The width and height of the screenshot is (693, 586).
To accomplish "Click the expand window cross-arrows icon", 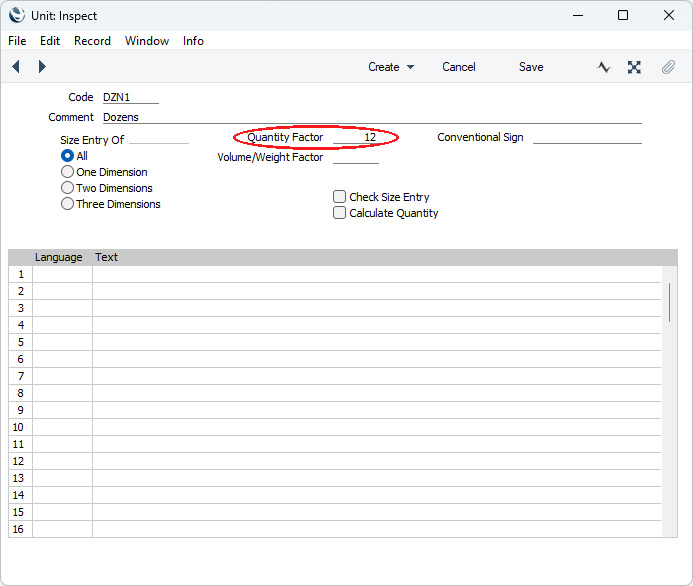I will pyautogui.click(x=634, y=67).
